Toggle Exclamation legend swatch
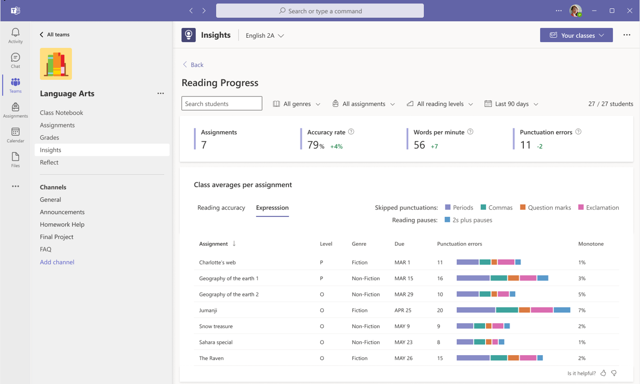This screenshot has width=640, height=384. point(581,207)
